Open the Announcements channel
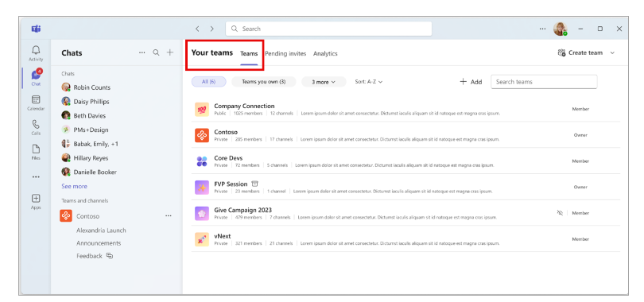 [99, 243]
